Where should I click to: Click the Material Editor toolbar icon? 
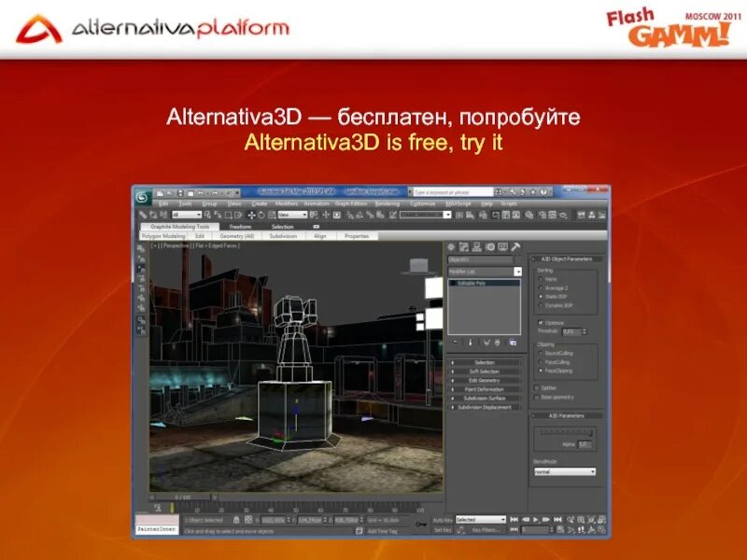[x=529, y=216]
